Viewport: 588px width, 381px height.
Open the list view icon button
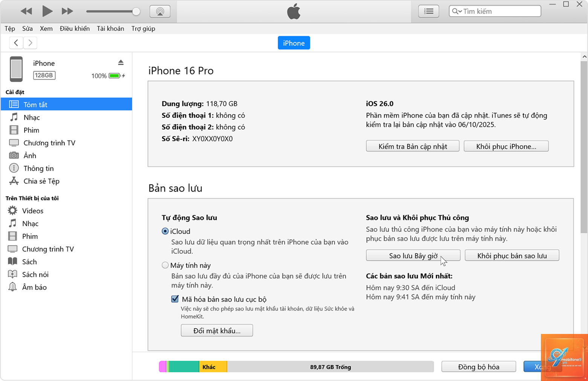pyautogui.click(x=429, y=11)
